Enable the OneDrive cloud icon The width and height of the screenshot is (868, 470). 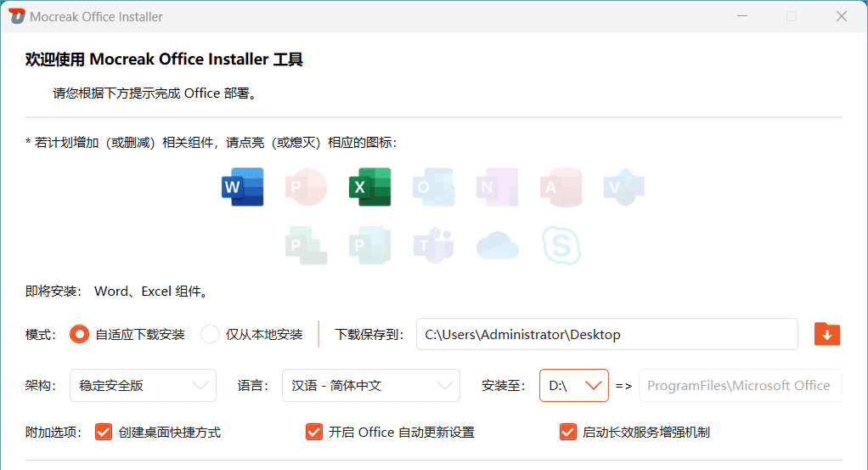[x=497, y=246]
